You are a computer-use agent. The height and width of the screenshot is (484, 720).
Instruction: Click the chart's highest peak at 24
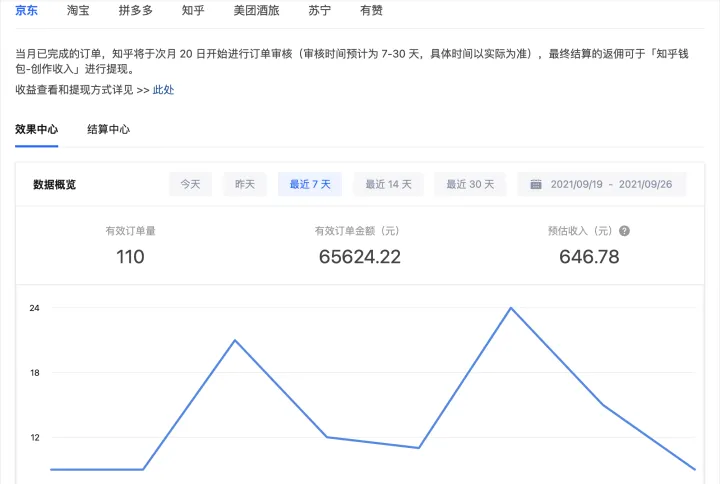[x=511, y=308]
